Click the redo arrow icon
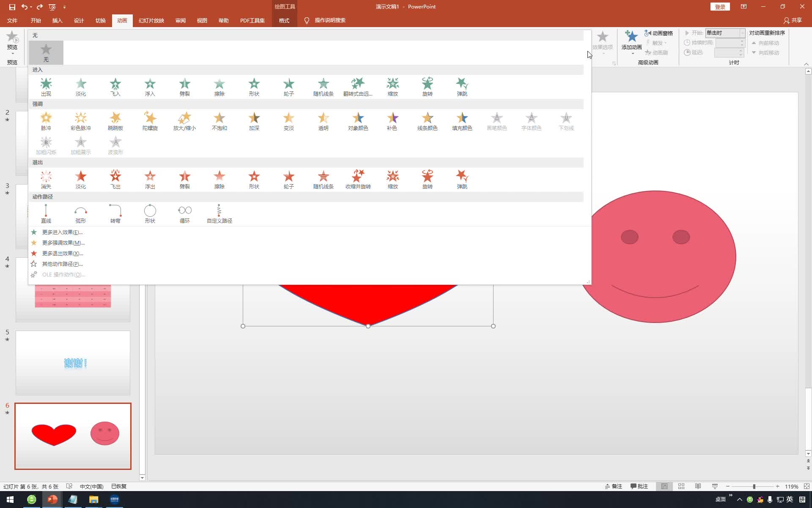 [x=40, y=7]
